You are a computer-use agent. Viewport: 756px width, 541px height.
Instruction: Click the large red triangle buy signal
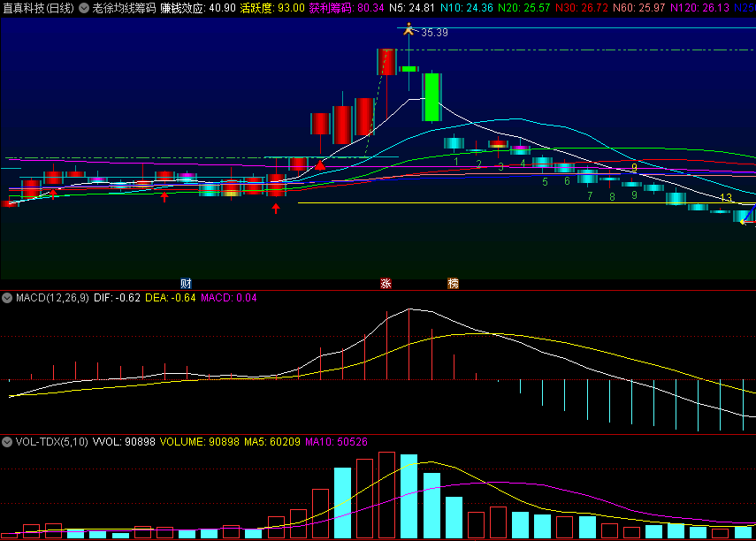(320, 165)
